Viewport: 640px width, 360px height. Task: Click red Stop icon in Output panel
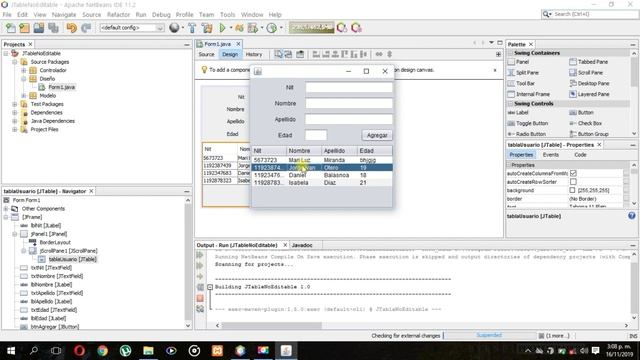200,298
